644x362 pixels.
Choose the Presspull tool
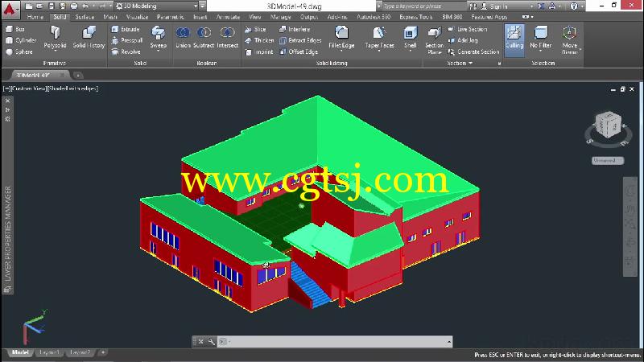pos(127,40)
